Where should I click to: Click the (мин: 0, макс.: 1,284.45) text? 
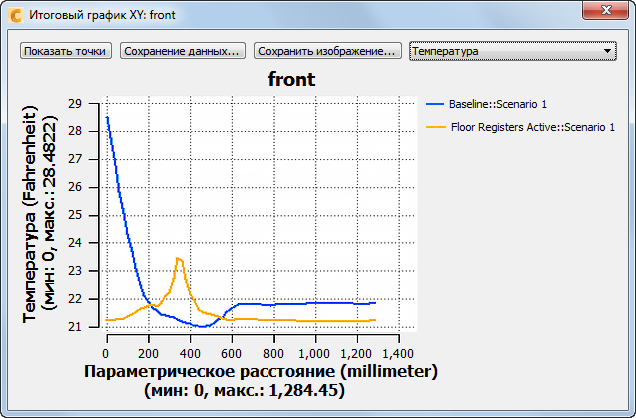coord(245,390)
